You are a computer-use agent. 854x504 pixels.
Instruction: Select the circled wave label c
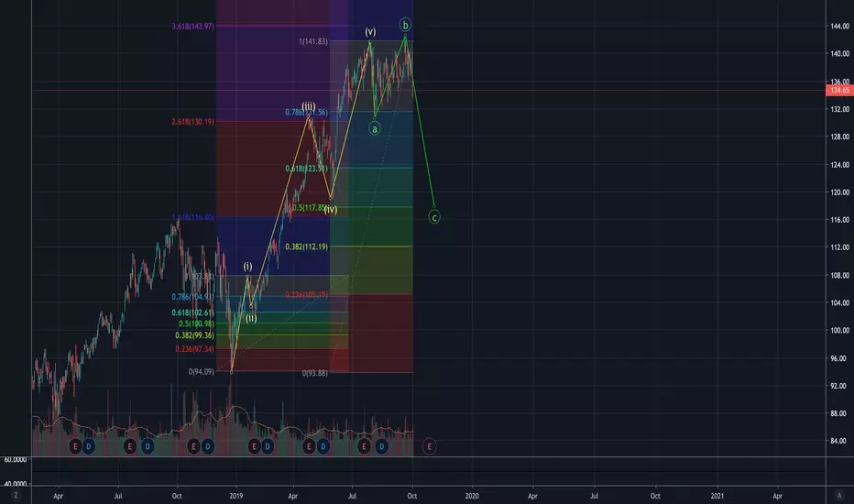tap(434, 217)
